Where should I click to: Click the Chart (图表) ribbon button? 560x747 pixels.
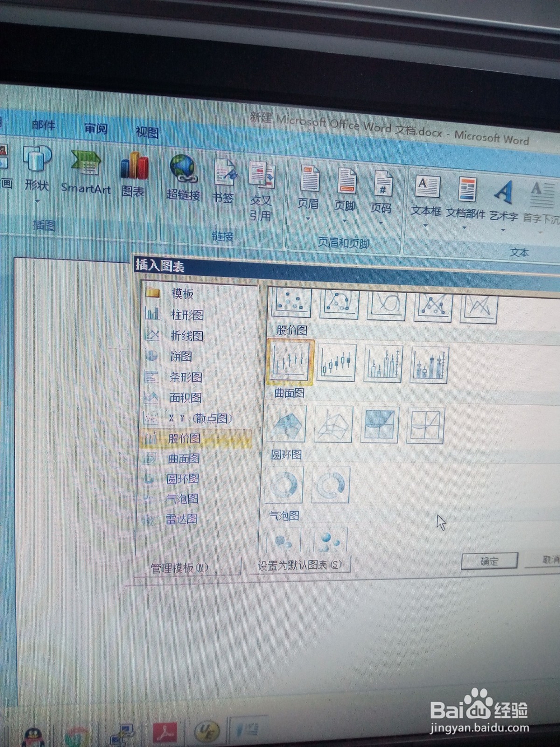pos(134,175)
